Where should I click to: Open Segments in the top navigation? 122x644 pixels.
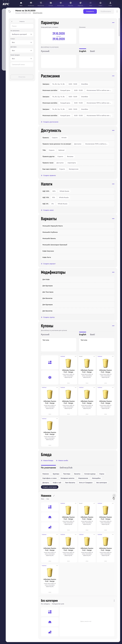(80, 4)
